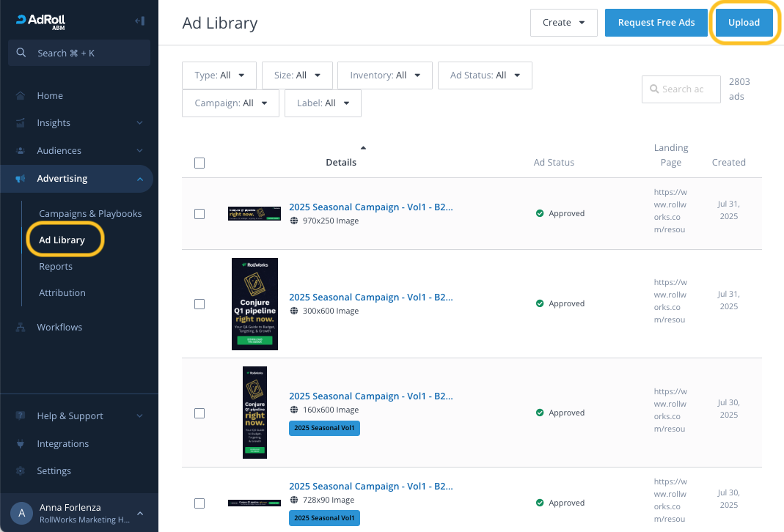This screenshot has width=784, height=532.
Task: Toggle the select-all ads checkbox in header
Action: pyautogui.click(x=199, y=163)
